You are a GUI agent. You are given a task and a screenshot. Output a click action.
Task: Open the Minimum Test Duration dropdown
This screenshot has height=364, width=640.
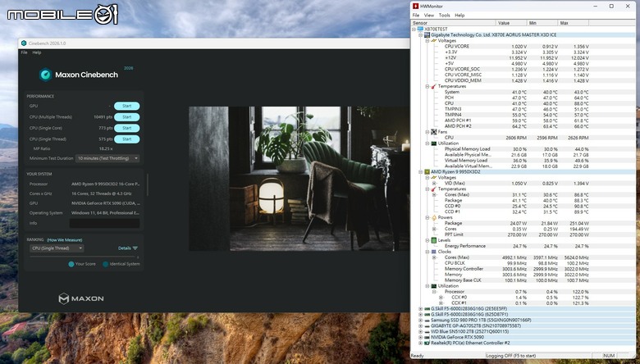pyautogui.click(x=107, y=158)
